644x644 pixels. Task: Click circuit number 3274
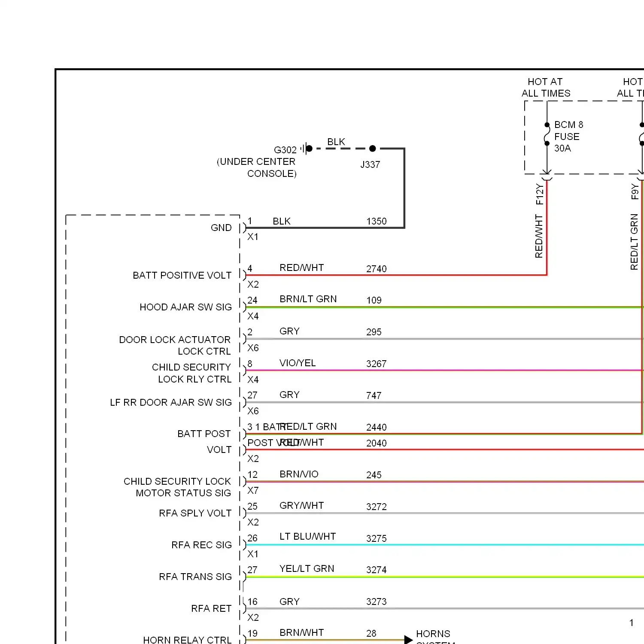pos(377,570)
